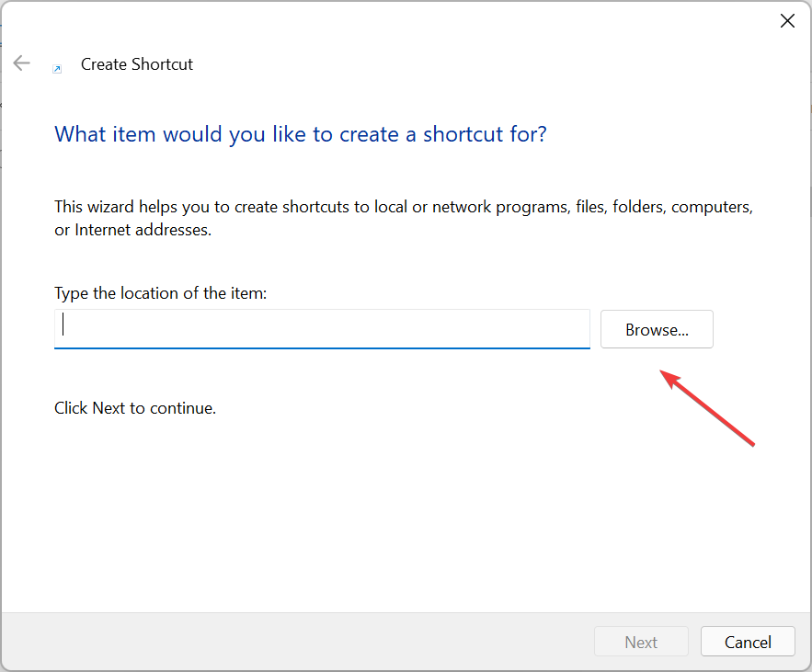Viewport: 812px width, 672px height.
Task: Click the leftward navigation arrow icon
Action: 21,63
